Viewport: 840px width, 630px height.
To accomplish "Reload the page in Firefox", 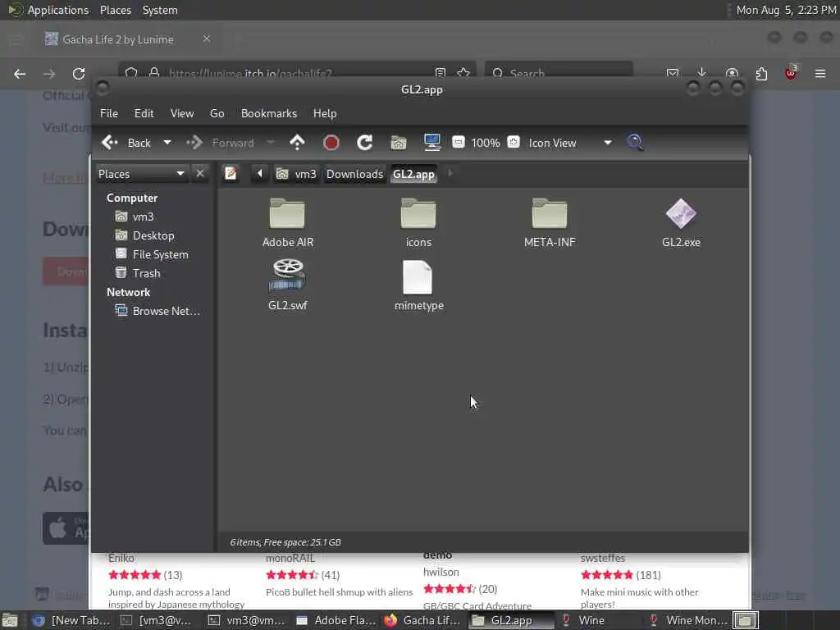I will (79, 73).
